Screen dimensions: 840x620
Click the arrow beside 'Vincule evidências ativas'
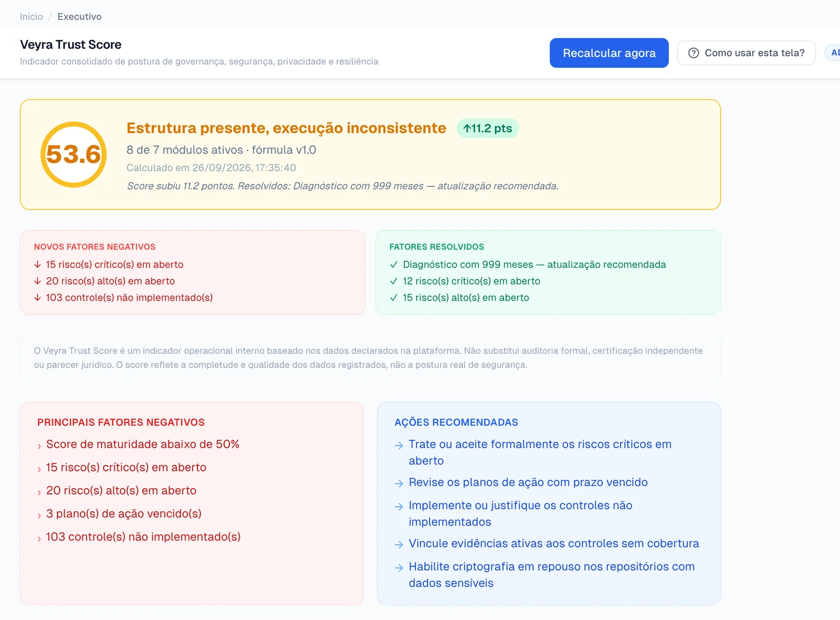pos(399,544)
